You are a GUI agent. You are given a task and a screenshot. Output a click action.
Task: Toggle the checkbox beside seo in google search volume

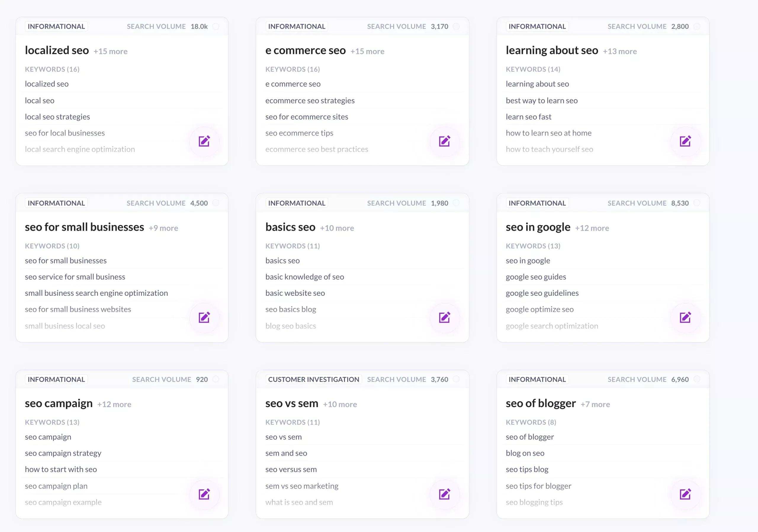coord(697,203)
